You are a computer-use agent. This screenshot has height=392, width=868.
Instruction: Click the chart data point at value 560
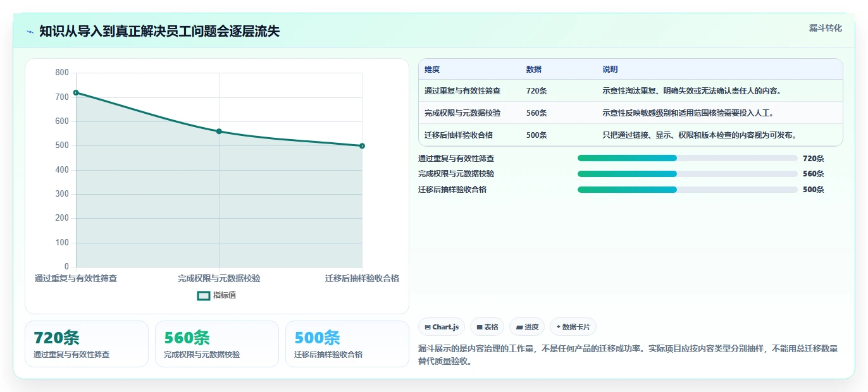pyautogui.click(x=219, y=132)
